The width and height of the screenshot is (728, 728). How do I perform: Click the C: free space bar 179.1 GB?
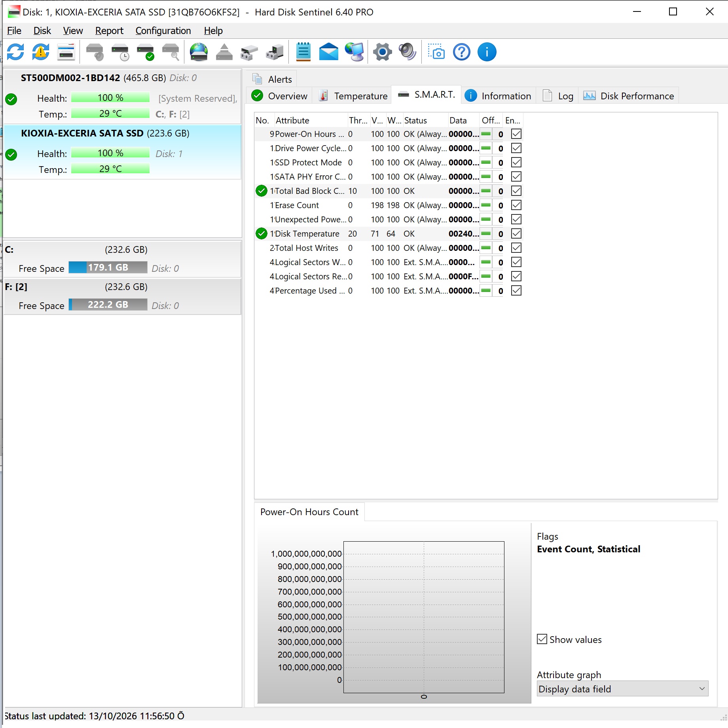pos(108,267)
